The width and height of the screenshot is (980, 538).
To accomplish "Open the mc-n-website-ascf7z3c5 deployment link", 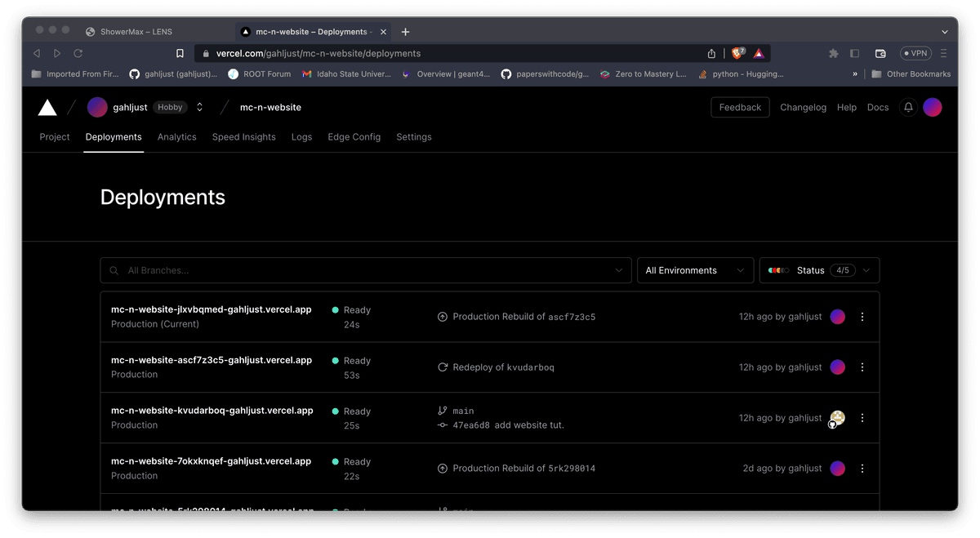I will point(212,360).
